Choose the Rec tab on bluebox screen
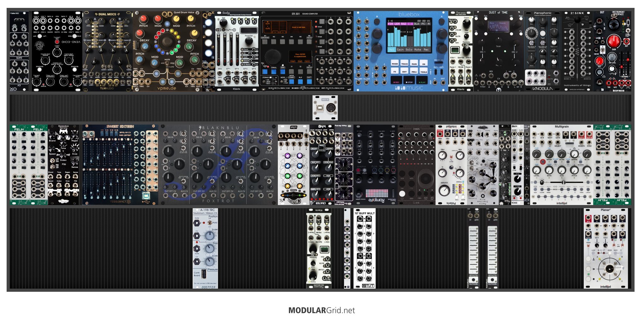Screen dimensions: 644x317 (x=426, y=50)
